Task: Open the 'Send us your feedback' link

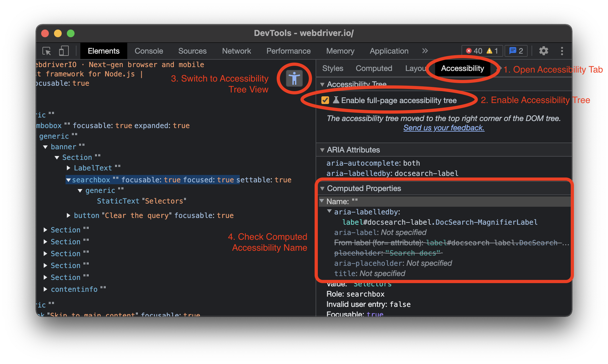Action: click(443, 128)
